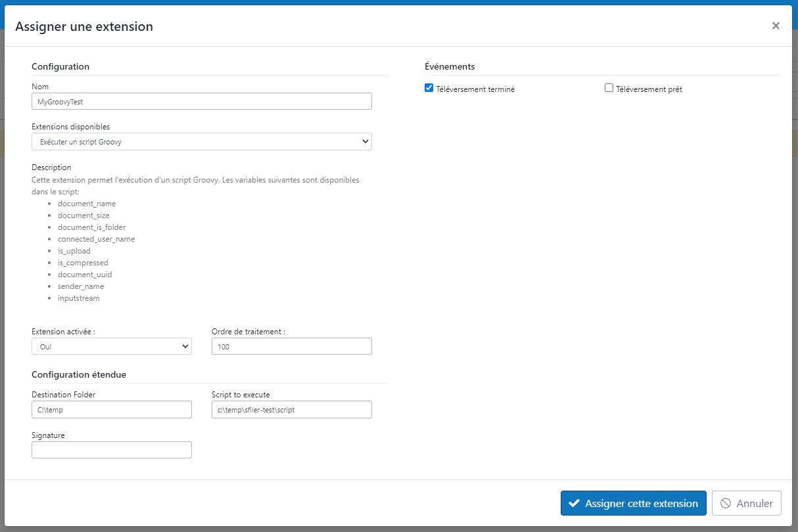Click the document_name variable text

click(x=87, y=204)
